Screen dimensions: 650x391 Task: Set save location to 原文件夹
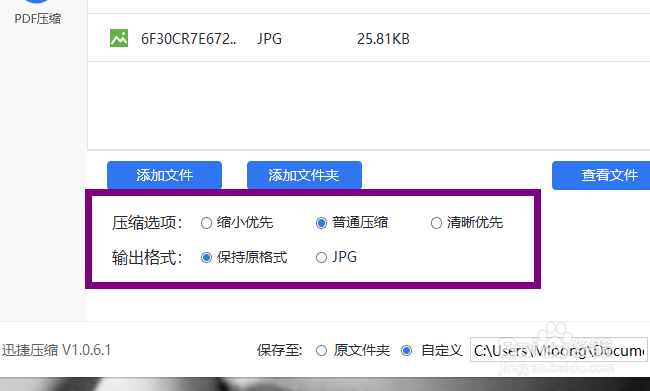pyautogui.click(x=353, y=350)
